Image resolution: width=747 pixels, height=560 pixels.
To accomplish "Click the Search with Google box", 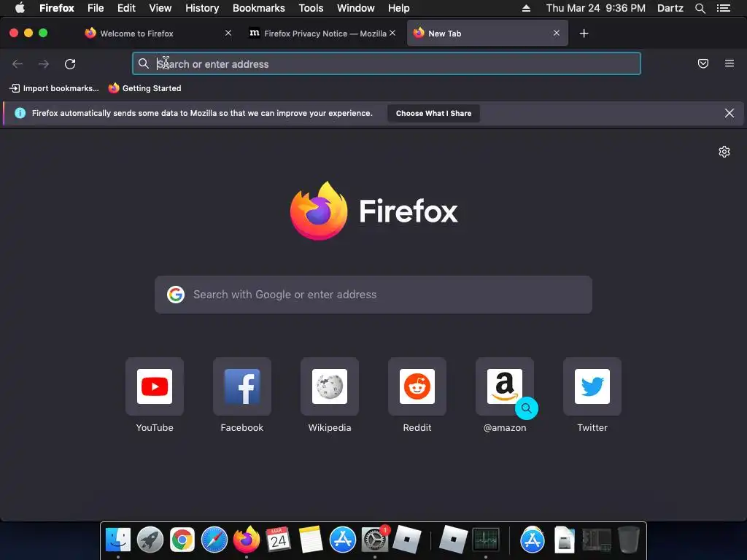I will click(373, 295).
